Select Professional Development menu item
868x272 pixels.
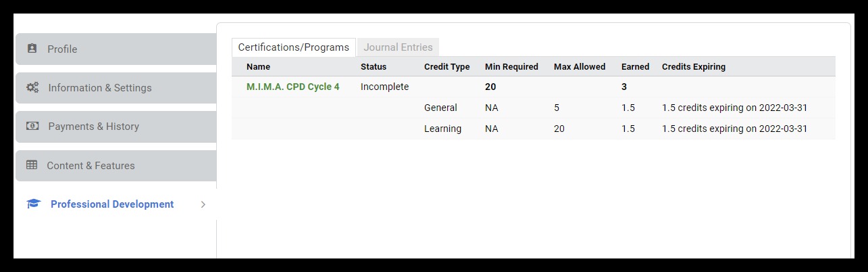(x=112, y=204)
